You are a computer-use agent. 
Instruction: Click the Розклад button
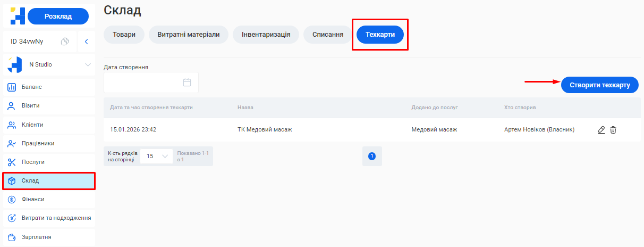[x=58, y=17]
